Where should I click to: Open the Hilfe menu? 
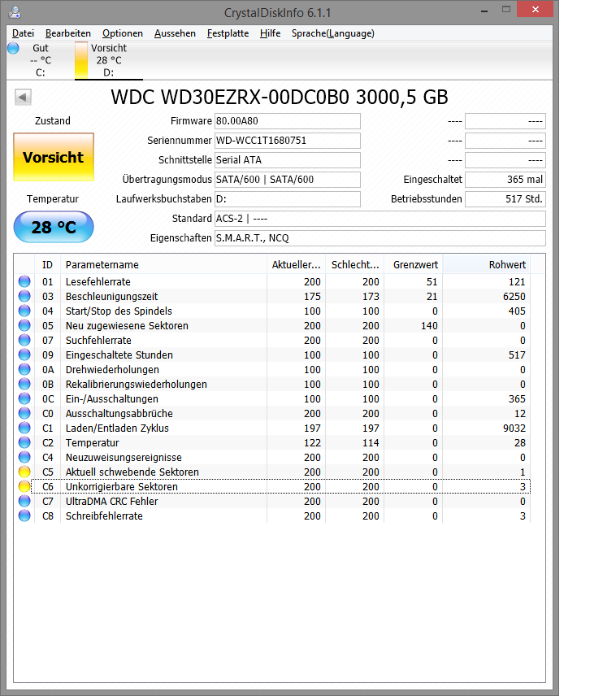click(271, 33)
